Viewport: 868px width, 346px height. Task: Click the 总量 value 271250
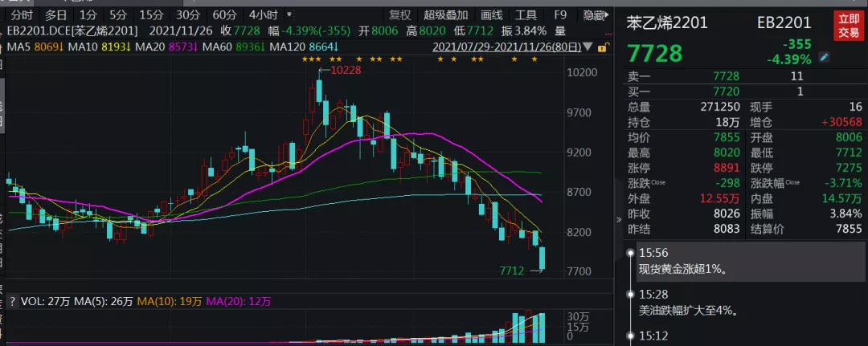721,108
